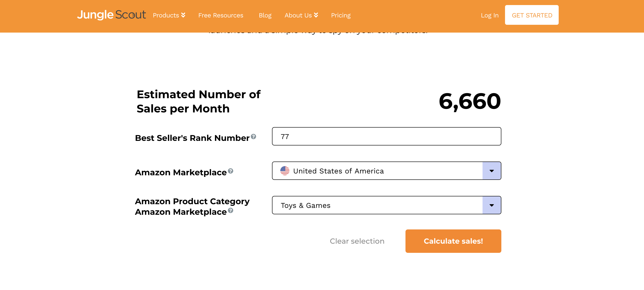This screenshot has width=644, height=290.
Task: Navigate to the Pricing page
Action: click(x=341, y=15)
